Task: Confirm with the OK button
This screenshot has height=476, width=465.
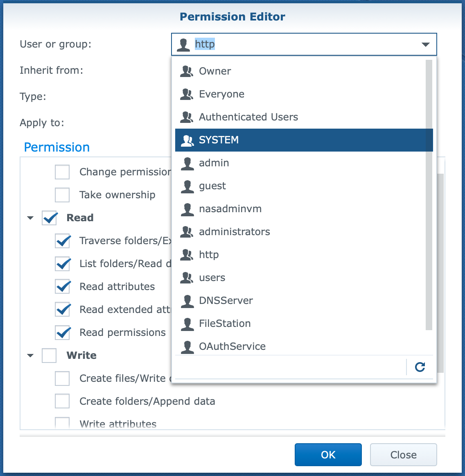Action: tap(328, 455)
